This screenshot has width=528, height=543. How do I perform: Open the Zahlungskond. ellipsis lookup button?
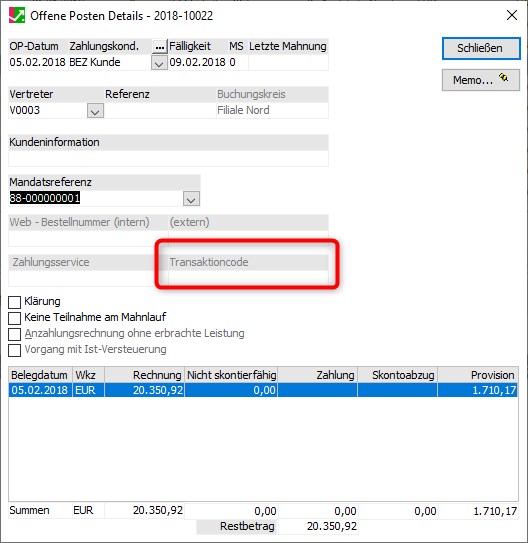(160, 46)
